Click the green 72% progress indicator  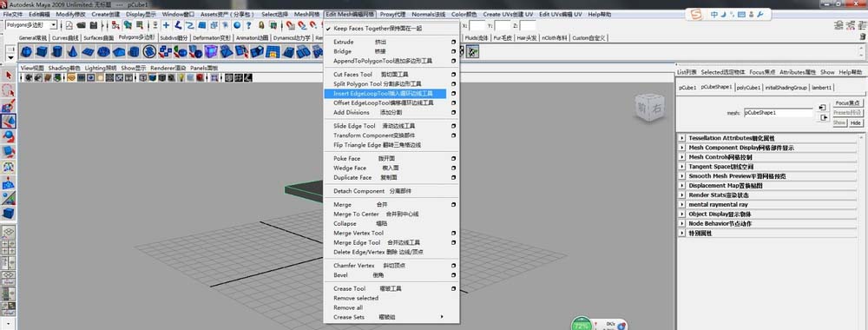tap(582, 326)
